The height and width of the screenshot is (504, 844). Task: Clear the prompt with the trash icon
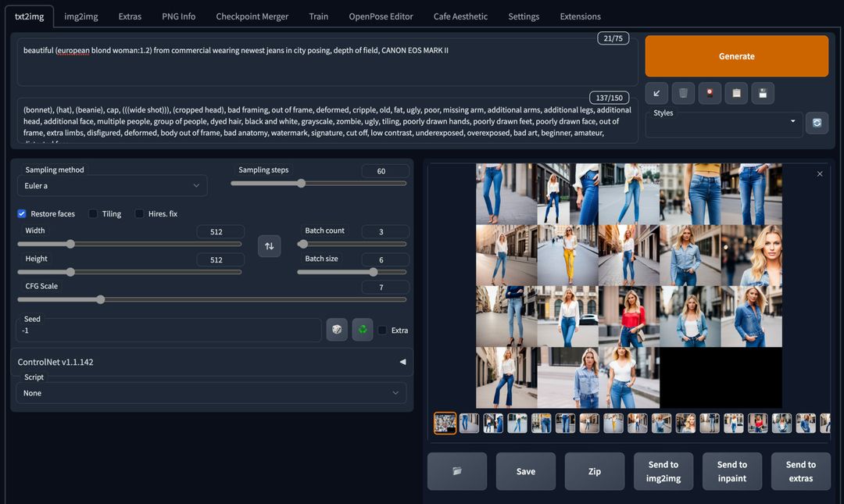683,93
